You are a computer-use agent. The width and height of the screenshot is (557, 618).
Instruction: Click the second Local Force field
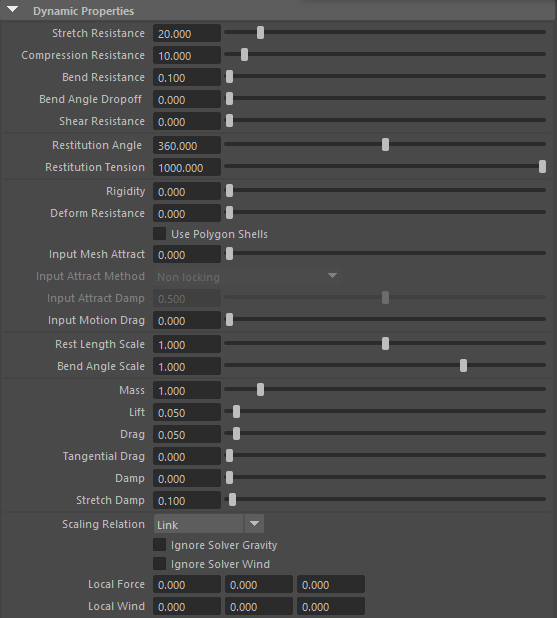tap(259, 585)
